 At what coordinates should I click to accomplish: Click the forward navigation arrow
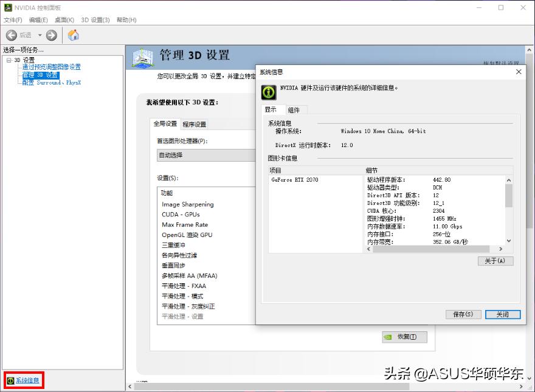[x=51, y=35]
